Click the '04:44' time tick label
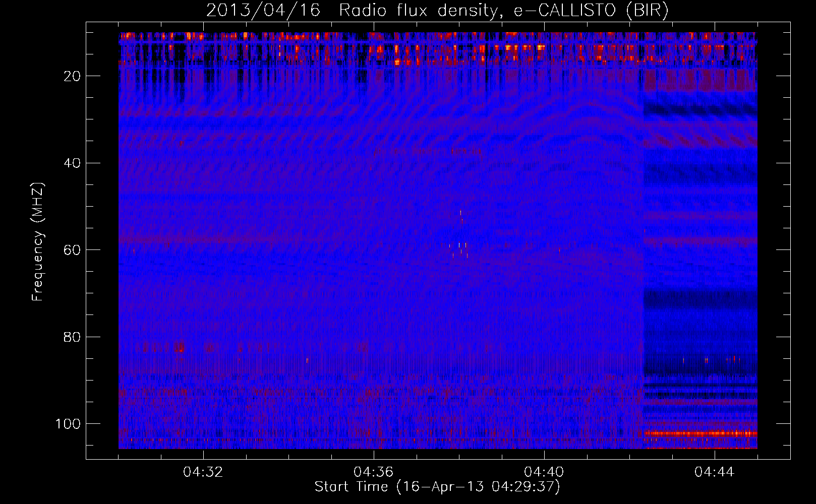816x504 pixels. coord(715,472)
